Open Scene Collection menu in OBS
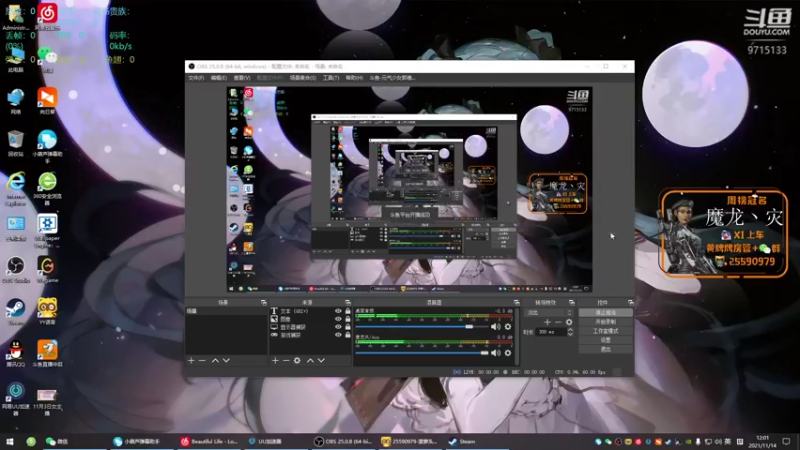 point(303,78)
